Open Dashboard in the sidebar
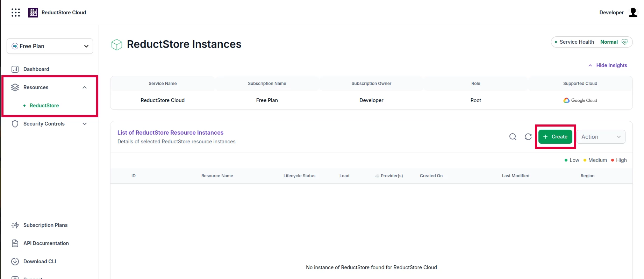The width and height of the screenshot is (644, 279). (36, 69)
